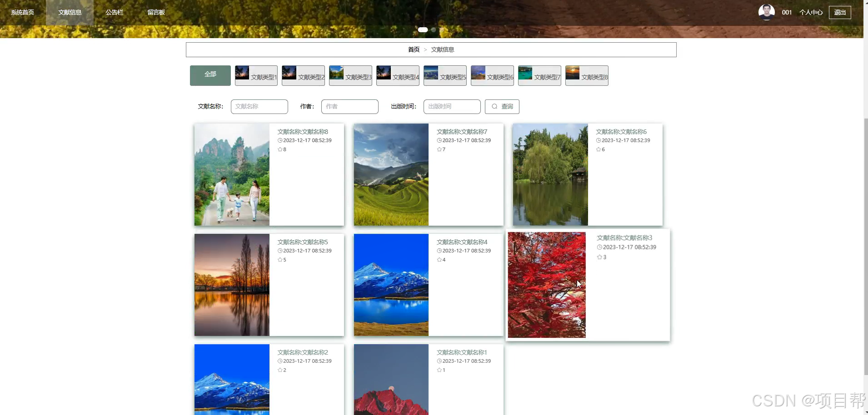The width and height of the screenshot is (868, 415).
Task: Filter by 文献类型1 category
Action: [x=256, y=75]
